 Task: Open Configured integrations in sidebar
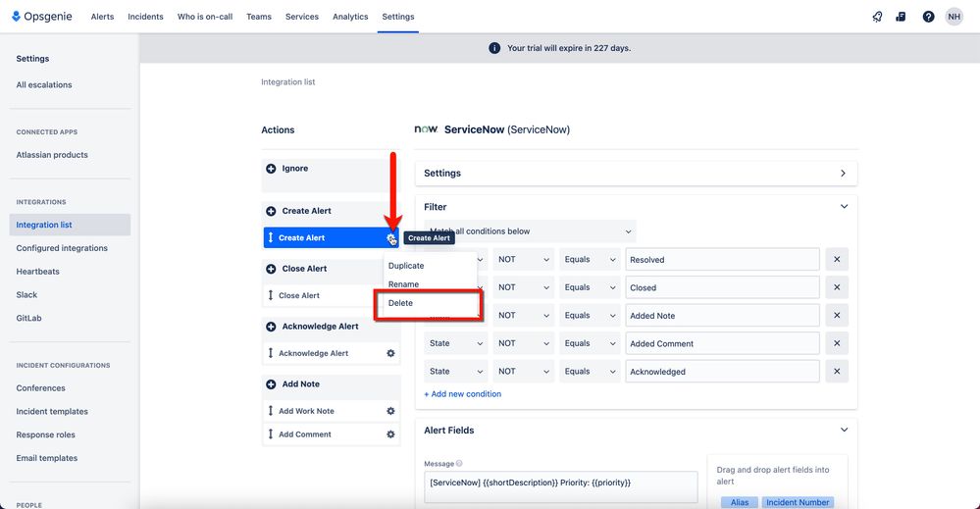tap(62, 248)
